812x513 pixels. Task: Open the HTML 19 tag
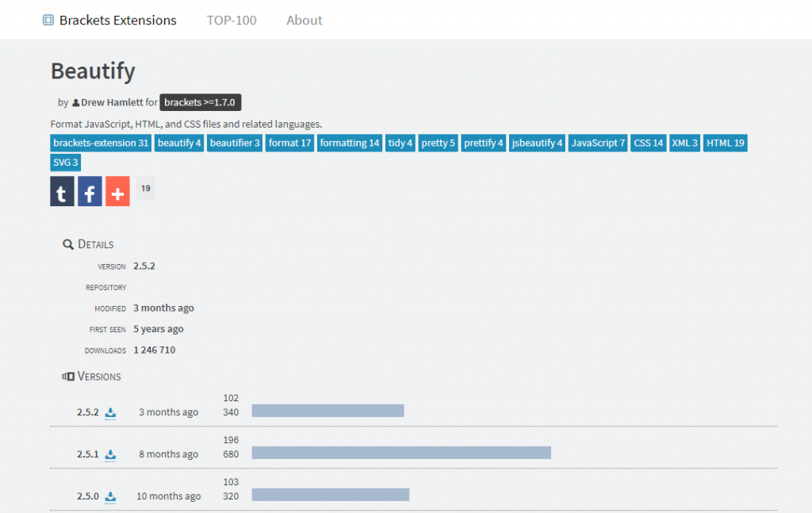click(725, 143)
